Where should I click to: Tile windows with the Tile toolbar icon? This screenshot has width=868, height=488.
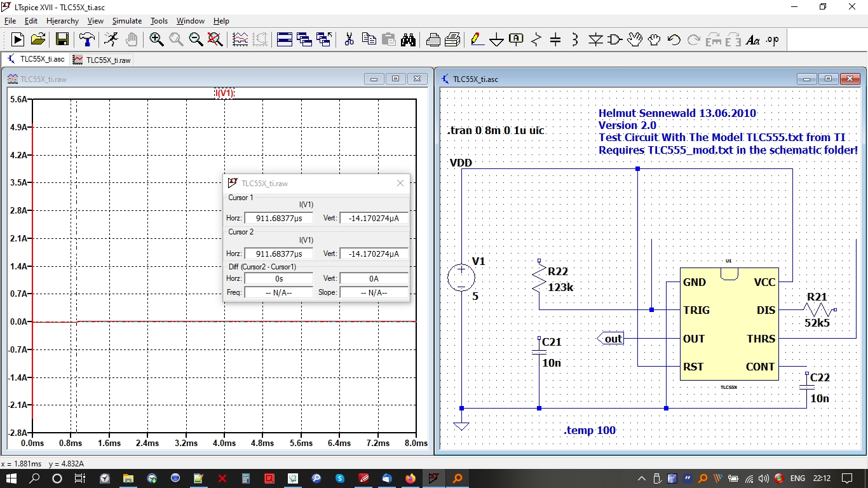pos(285,39)
